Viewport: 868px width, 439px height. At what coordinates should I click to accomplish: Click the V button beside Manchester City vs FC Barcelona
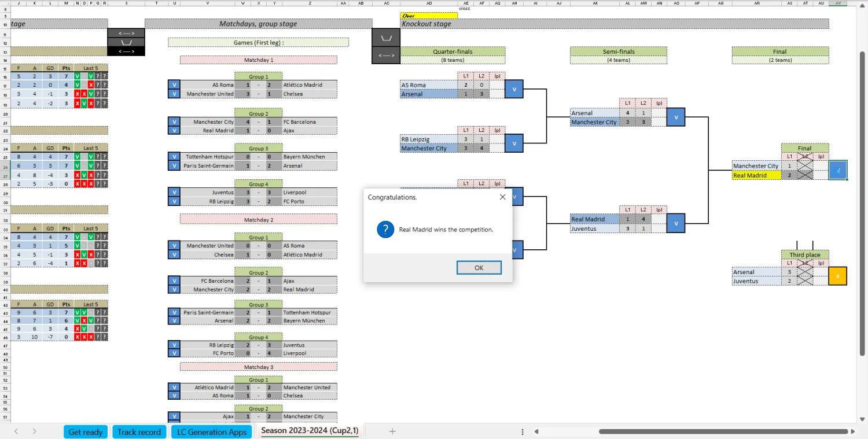(x=174, y=122)
